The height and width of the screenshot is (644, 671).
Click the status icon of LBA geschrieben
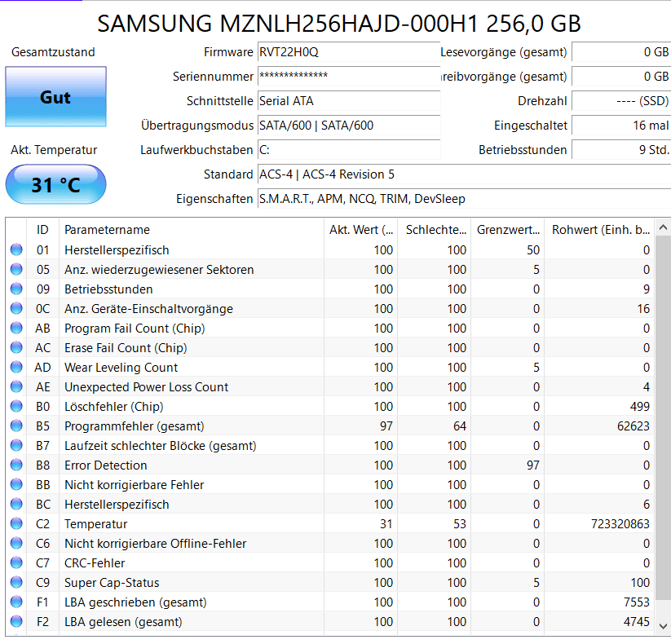coord(16,602)
